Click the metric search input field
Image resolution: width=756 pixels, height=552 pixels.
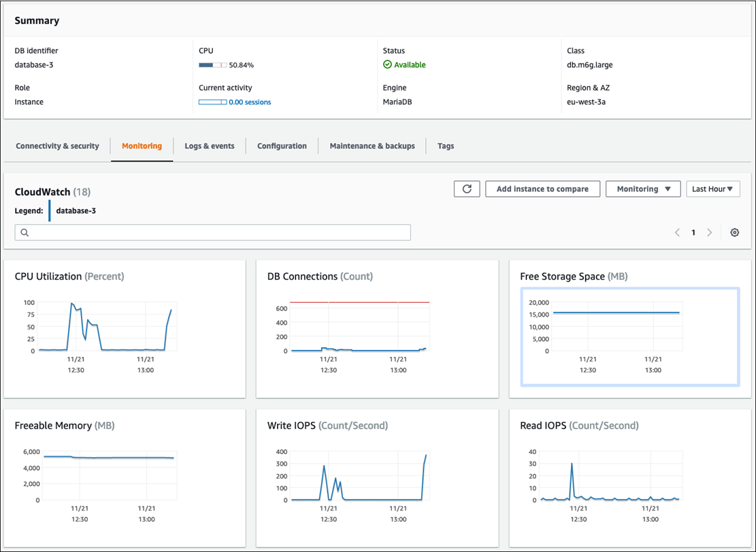point(212,232)
